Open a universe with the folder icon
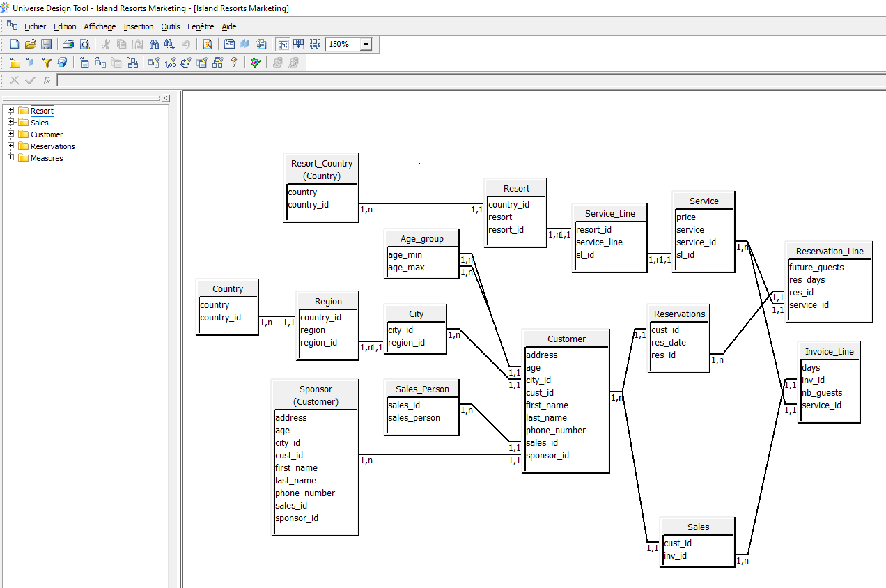The width and height of the screenshot is (886, 588). [30, 45]
